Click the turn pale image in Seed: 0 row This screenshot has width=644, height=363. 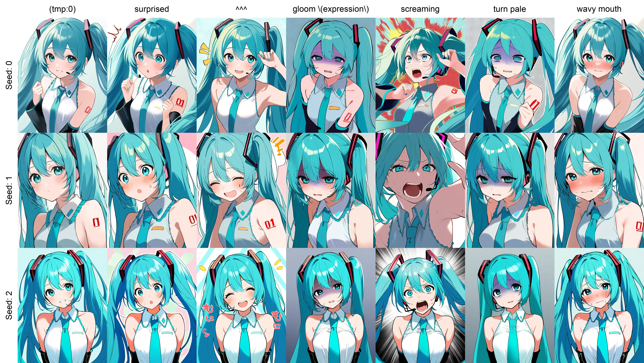[510, 75]
